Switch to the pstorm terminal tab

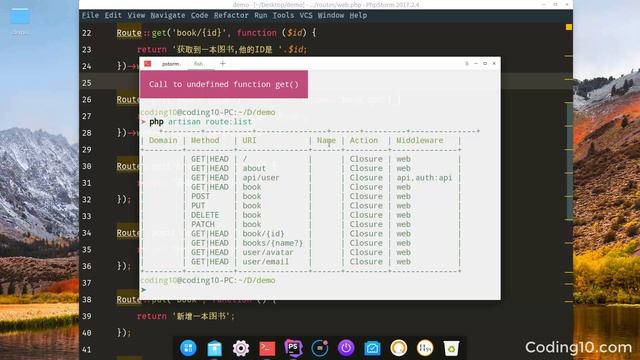tap(171, 64)
